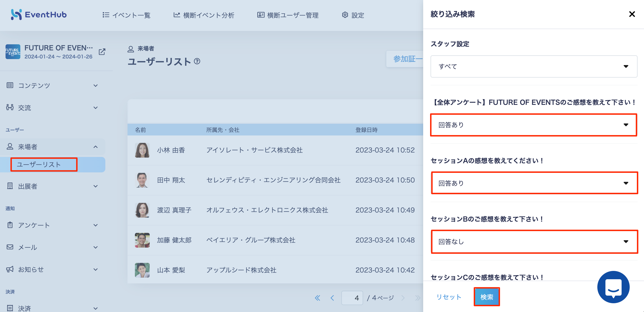Go to first page with double-left arrow
Screen dimensions: 644x312
click(318, 298)
